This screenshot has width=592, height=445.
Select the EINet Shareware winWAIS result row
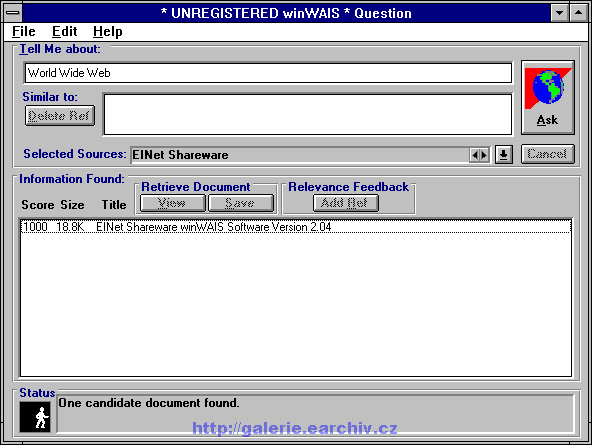tap(296, 227)
